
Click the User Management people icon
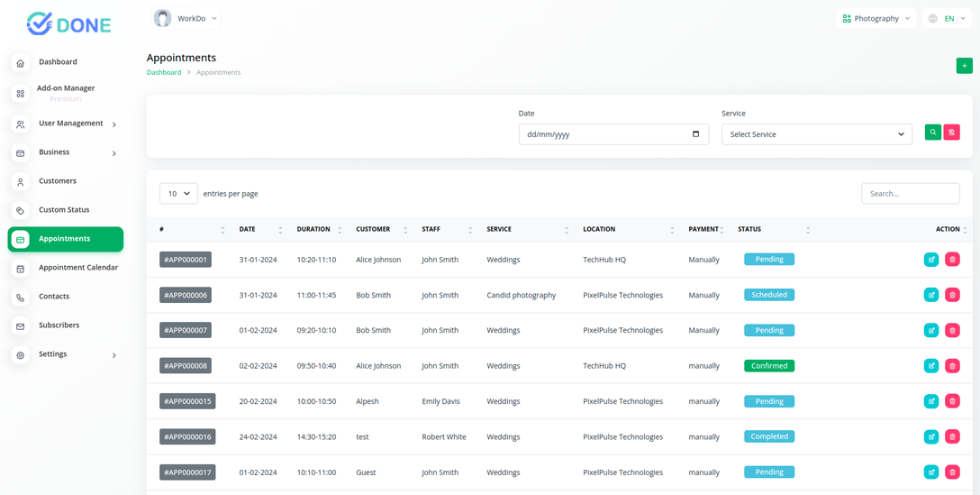click(x=20, y=124)
